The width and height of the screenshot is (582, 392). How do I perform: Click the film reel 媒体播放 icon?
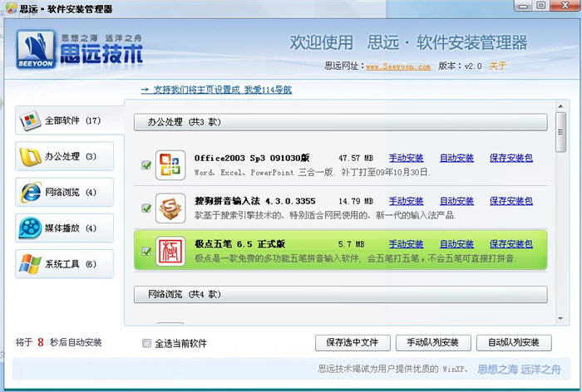click(31, 228)
